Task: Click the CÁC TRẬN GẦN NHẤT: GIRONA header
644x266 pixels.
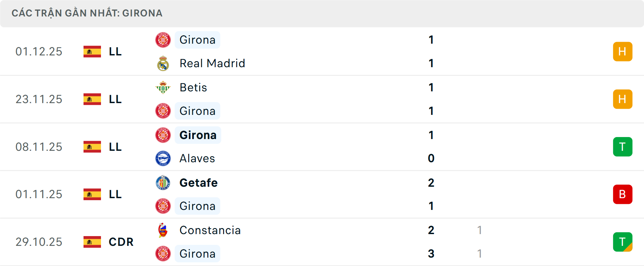Action: [87, 13]
